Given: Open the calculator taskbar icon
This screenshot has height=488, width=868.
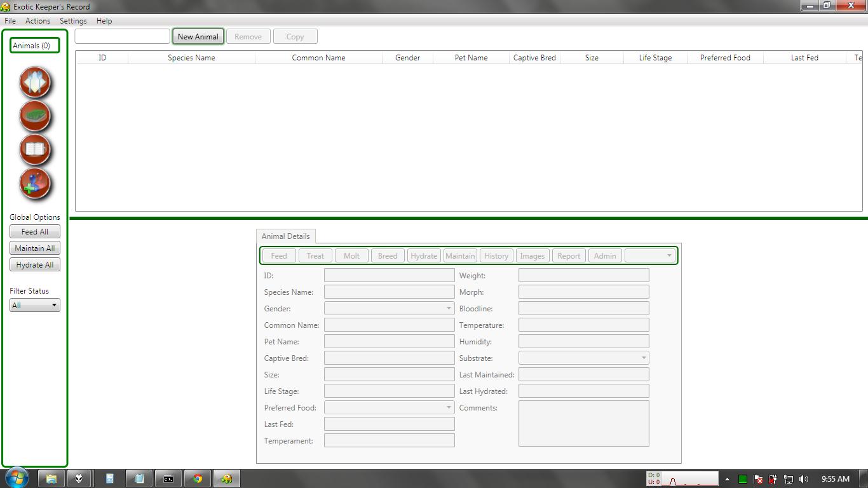Looking at the screenshot, I should [109, 478].
